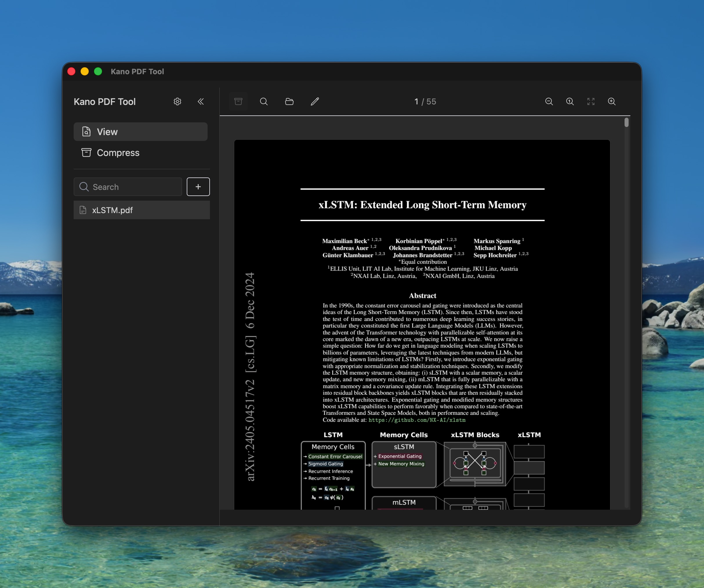Click the arXiv:2405.04517v2 side label
Image resolution: width=704 pixels, height=588 pixels.
(250, 431)
